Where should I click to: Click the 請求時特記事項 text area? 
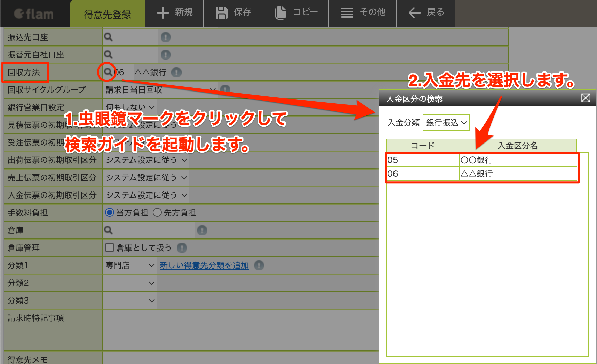(240, 330)
